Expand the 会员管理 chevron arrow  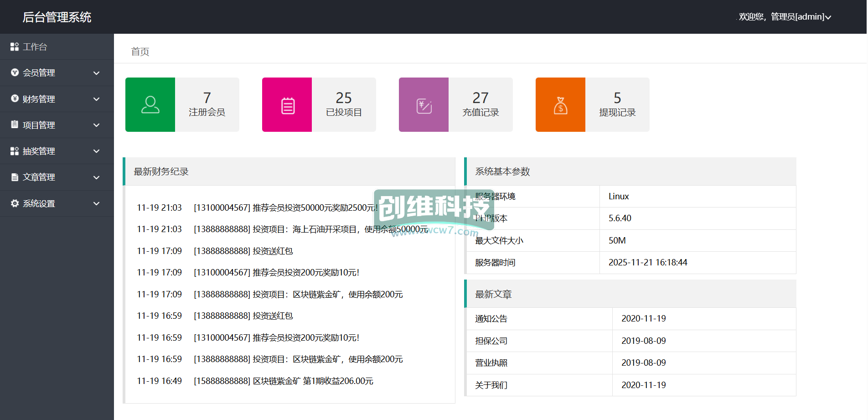pyautogui.click(x=96, y=73)
